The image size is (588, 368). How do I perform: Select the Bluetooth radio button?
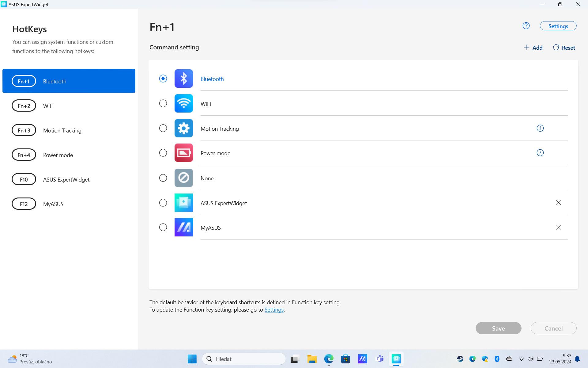163,79
